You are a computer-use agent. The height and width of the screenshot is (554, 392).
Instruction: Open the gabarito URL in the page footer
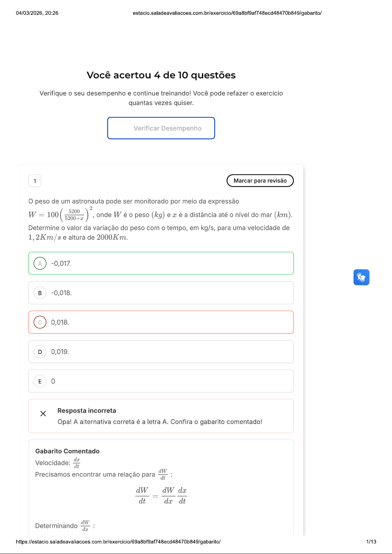coord(118,542)
